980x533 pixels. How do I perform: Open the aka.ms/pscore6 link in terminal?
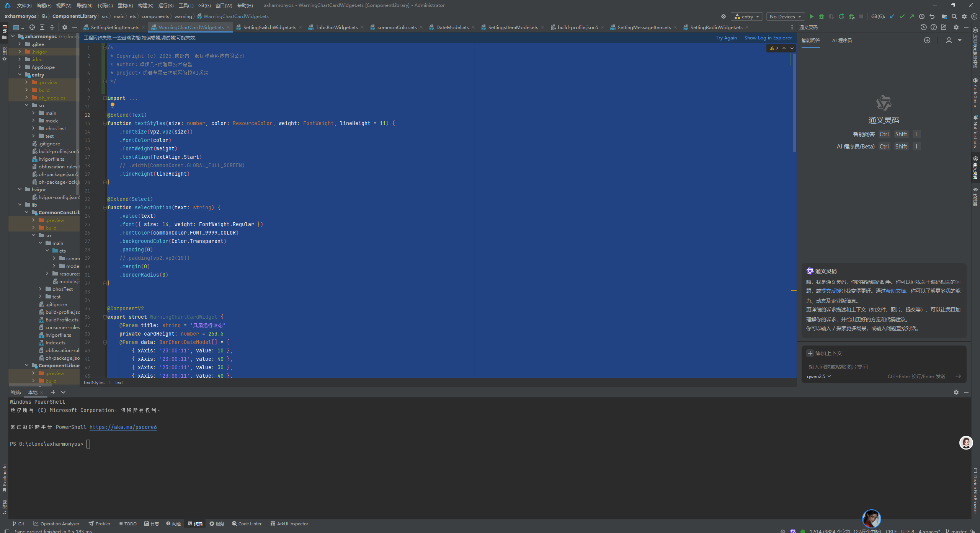[x=123, y=427]
